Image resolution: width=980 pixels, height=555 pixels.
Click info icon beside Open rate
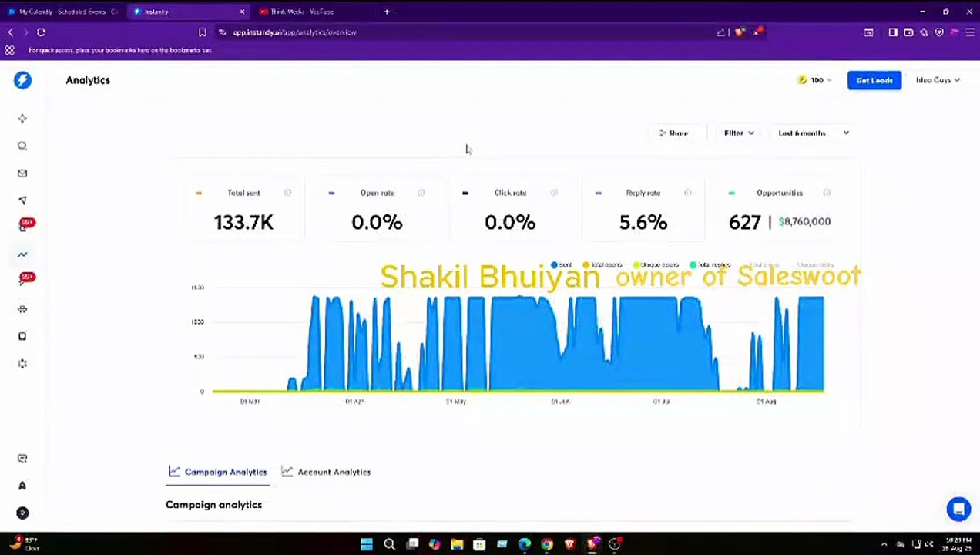coord(421,193)
